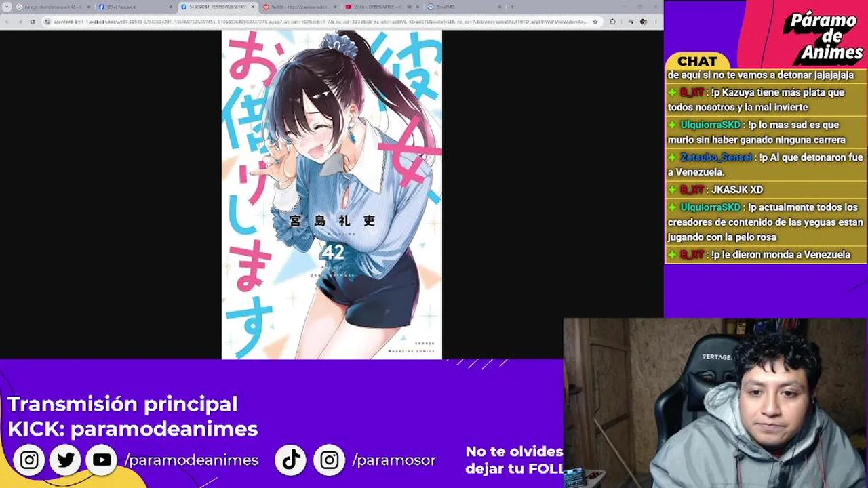Viewport: 868px width, 488px height.
Task: Select the active Facebook image tab
Action: pyautogui.click(x=217, y=7)
